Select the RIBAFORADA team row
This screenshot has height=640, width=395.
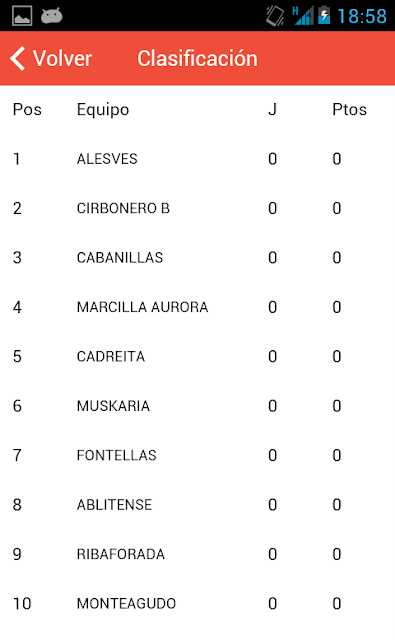tap(198, 554)
